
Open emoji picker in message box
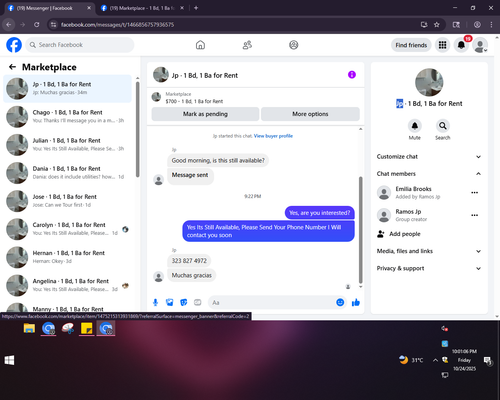pos(340,302)
